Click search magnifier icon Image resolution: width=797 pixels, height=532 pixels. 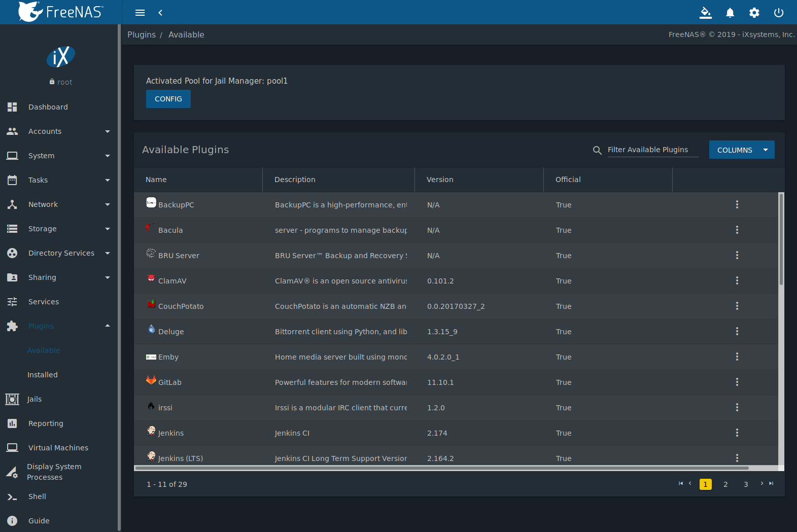tap(597, 150)
